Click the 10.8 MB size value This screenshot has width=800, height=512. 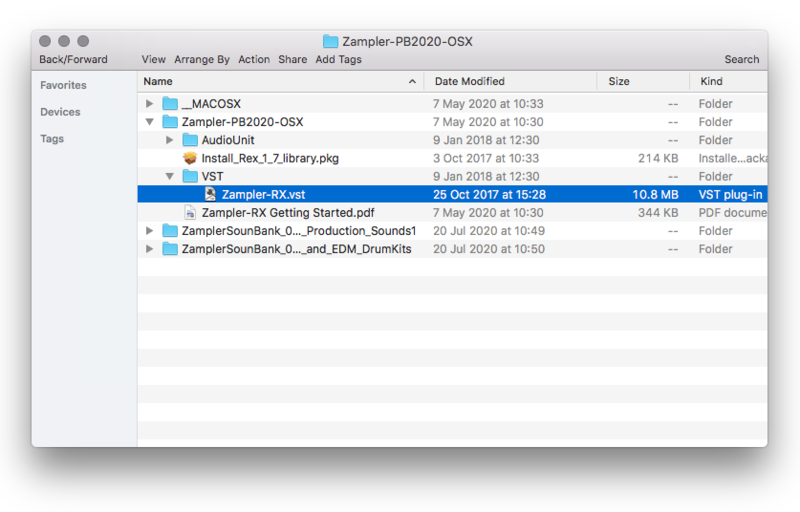655,194
